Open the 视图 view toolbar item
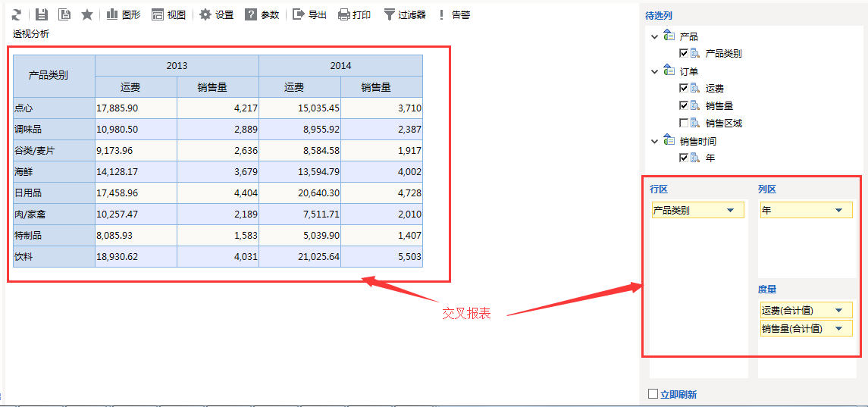868x407 pixels. coord(169,15)
